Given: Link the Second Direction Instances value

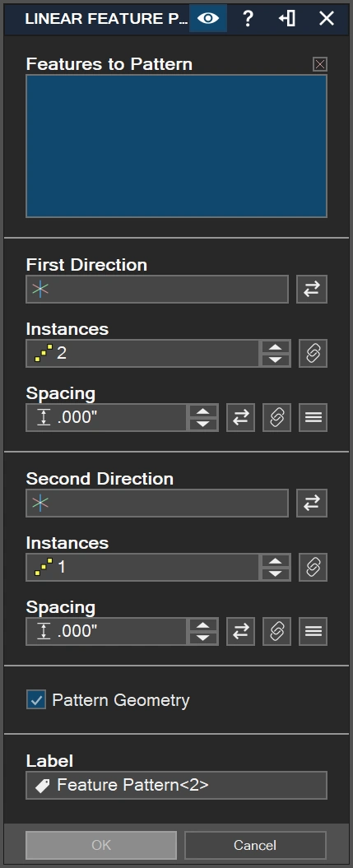Looking at the screenshot, I should tap(314, 567).
